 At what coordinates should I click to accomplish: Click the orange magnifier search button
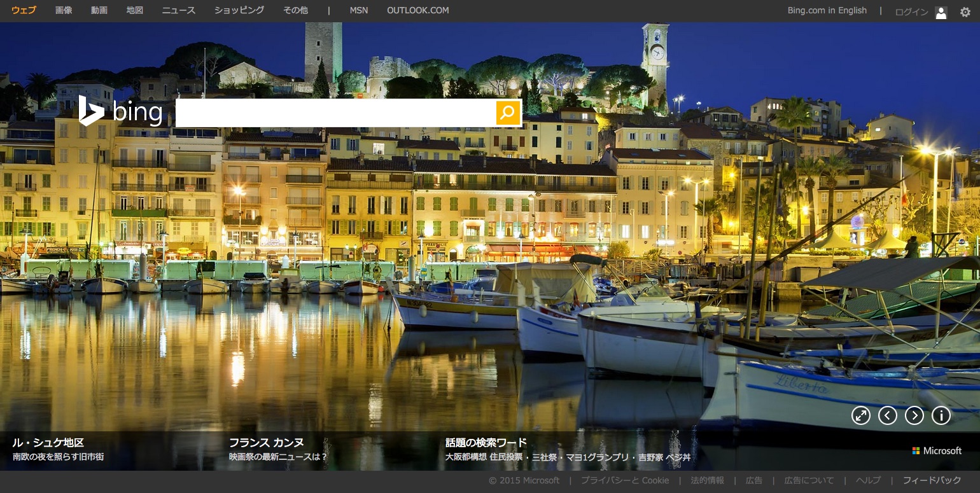507,113
